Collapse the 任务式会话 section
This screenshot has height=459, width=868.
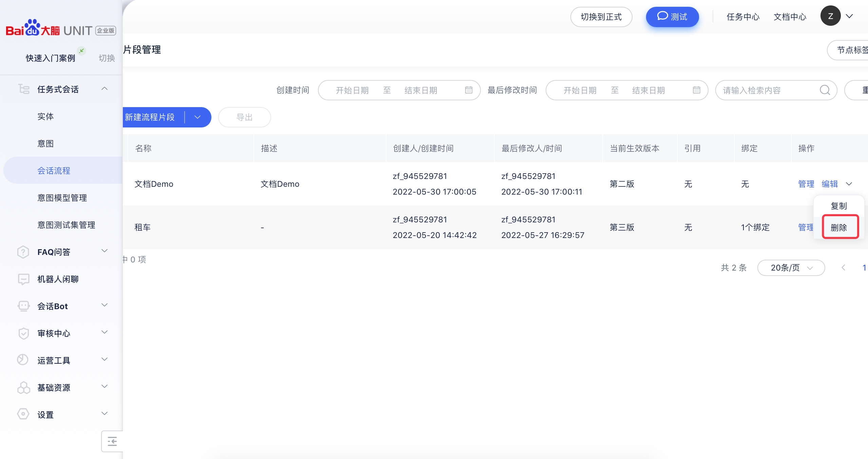[105, 89]
